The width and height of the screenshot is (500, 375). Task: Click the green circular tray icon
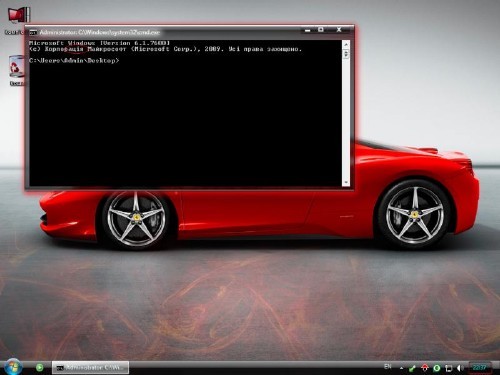(436, 368)
